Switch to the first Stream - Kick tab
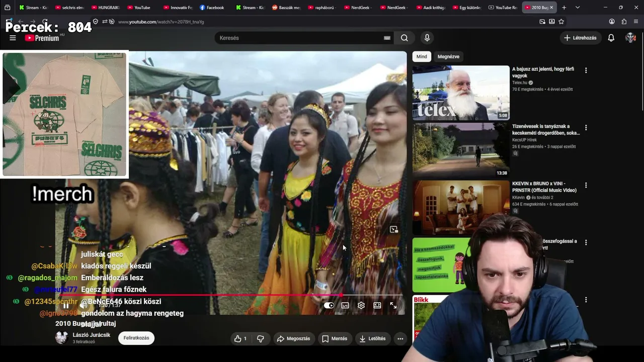The image size is (644, 362). (33, 8)
